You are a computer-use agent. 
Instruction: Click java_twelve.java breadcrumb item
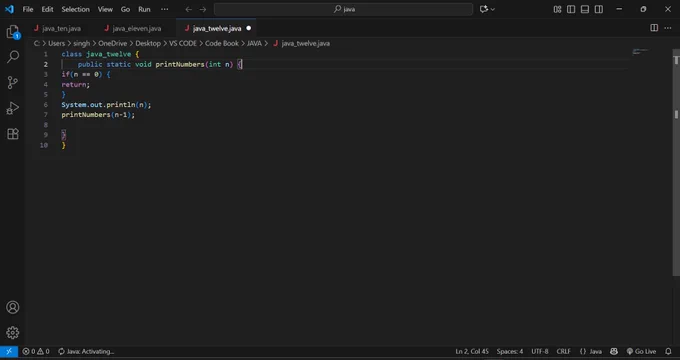pyautogui.click(x=301, y=43)
